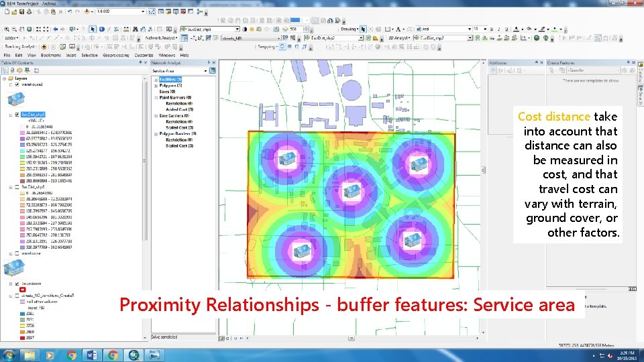This screenshot has height=362, width=644.
Task: Click the ArcGlobe launch icon in 3D Analyst
Action: coord(537,38)
